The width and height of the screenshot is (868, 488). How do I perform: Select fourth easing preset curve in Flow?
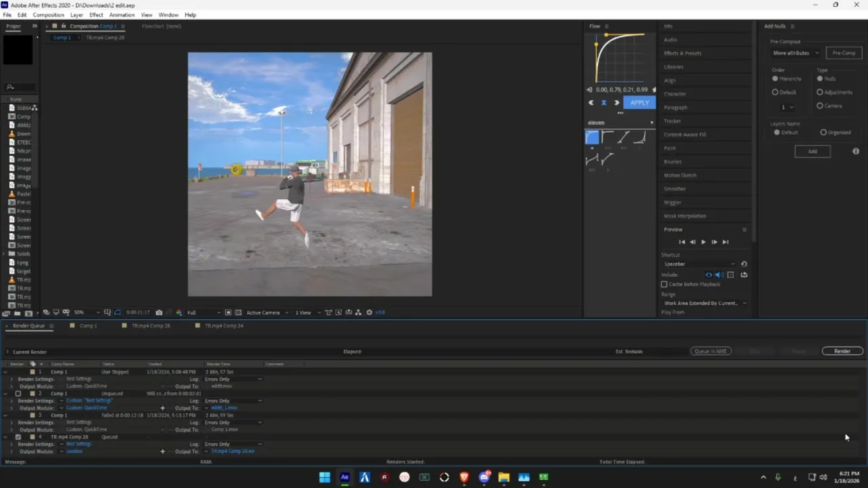pyautogui.click(x=640, y=137)
